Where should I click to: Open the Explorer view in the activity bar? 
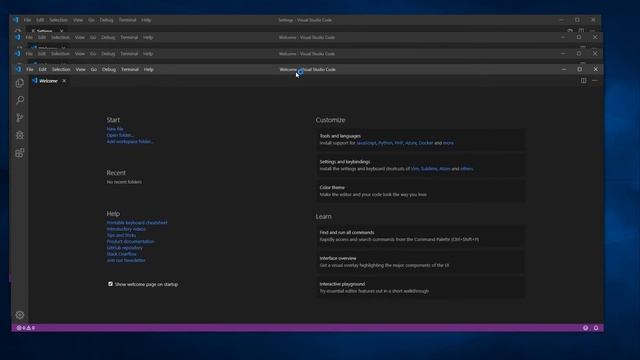pos(20,83)
